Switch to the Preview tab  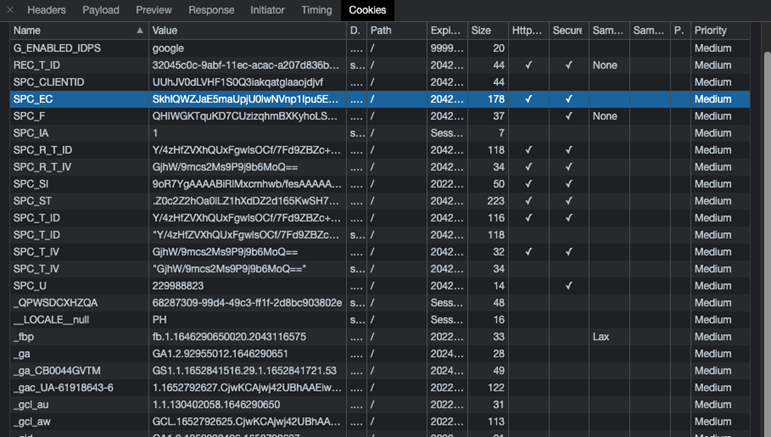point(154,10)
